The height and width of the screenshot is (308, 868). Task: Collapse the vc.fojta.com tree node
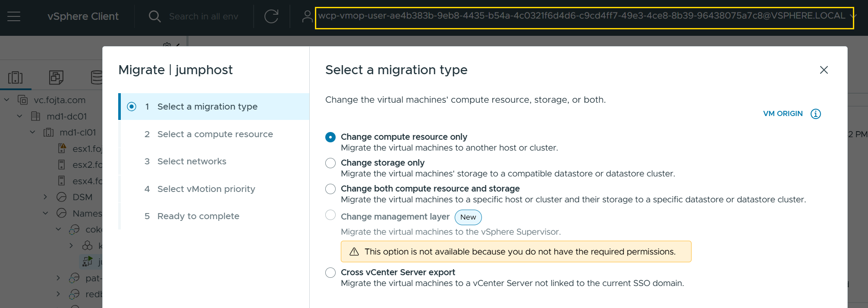click(x=7, y=100)
